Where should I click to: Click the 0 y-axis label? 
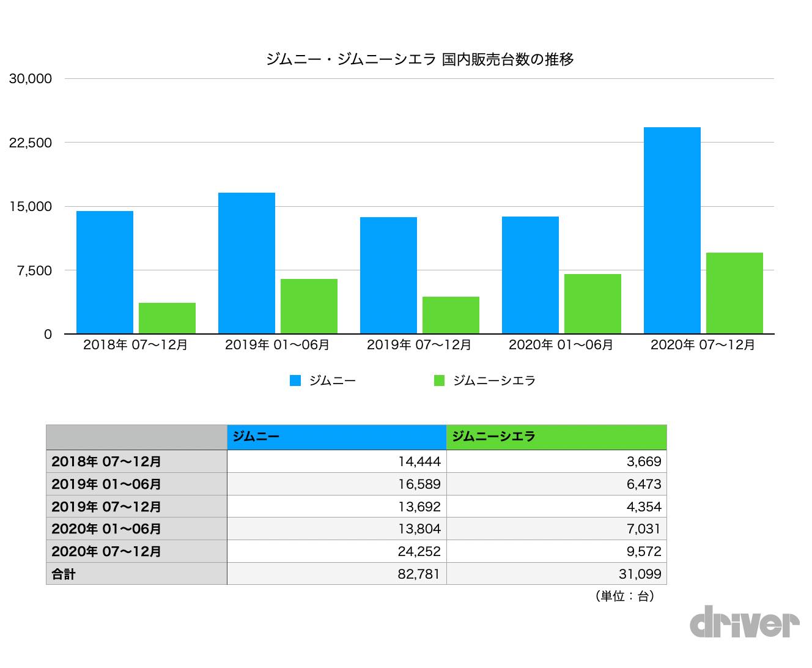tap(48, 335)
